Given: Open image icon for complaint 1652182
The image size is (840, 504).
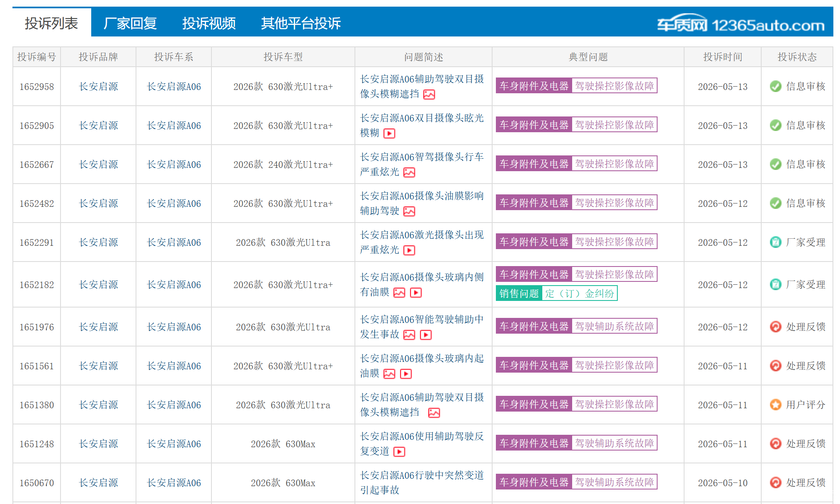Looking at the screenshot, I should click(399, 293).
